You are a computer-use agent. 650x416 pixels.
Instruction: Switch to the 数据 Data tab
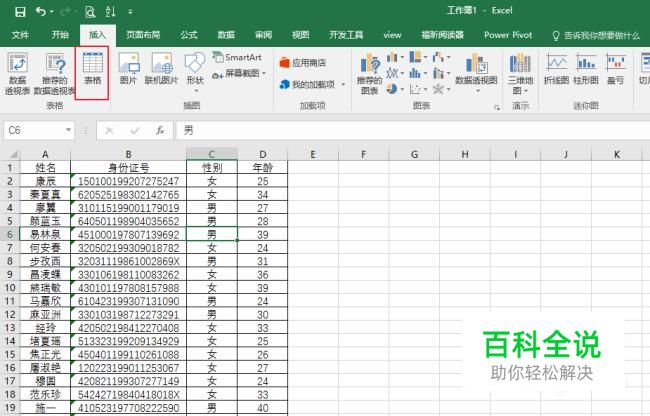point(226,35)
